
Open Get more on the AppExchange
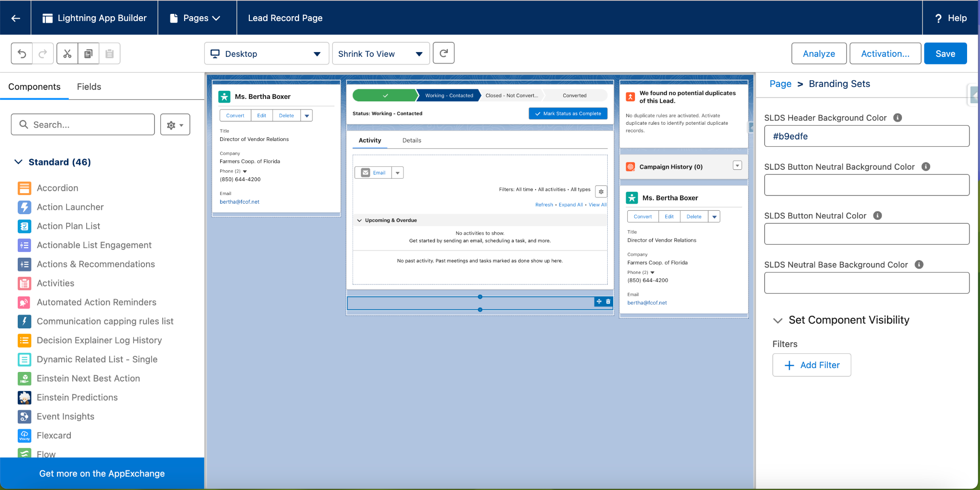102,473
